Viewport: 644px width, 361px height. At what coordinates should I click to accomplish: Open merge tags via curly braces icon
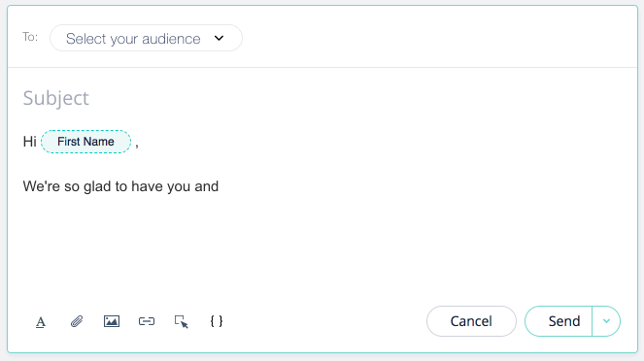click(217, 321)
